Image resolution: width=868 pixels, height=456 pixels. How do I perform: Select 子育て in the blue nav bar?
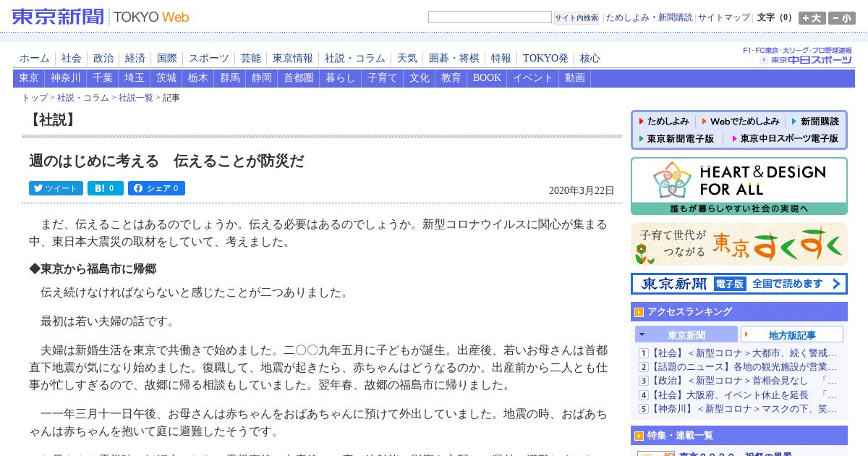coord(383,78)
